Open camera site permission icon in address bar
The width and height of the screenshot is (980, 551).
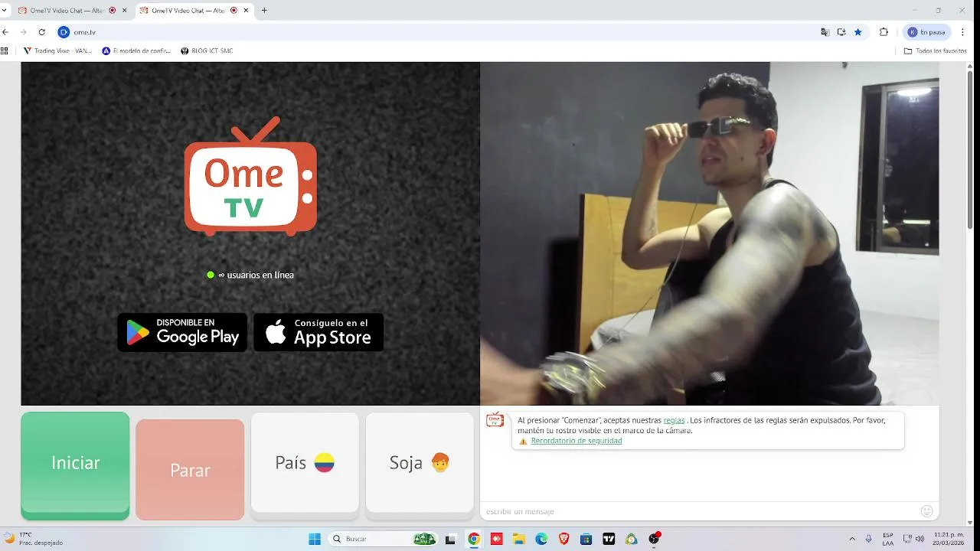point(64,32)
